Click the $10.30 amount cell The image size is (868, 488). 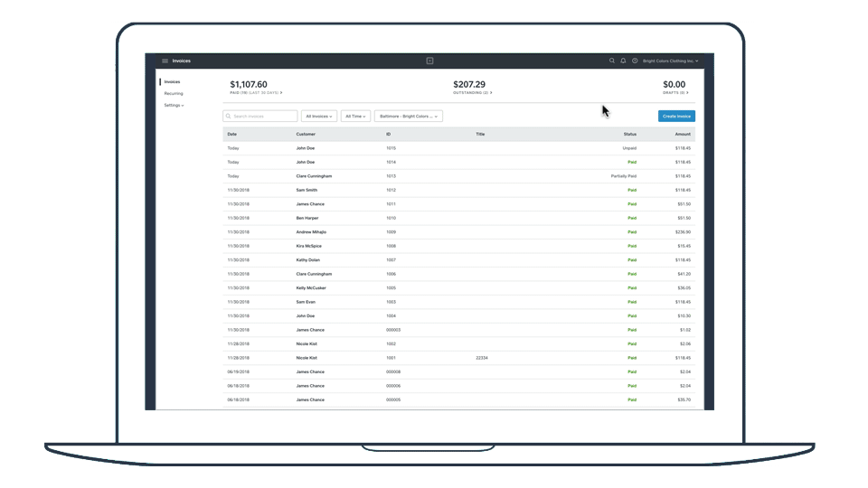point(684,316)
